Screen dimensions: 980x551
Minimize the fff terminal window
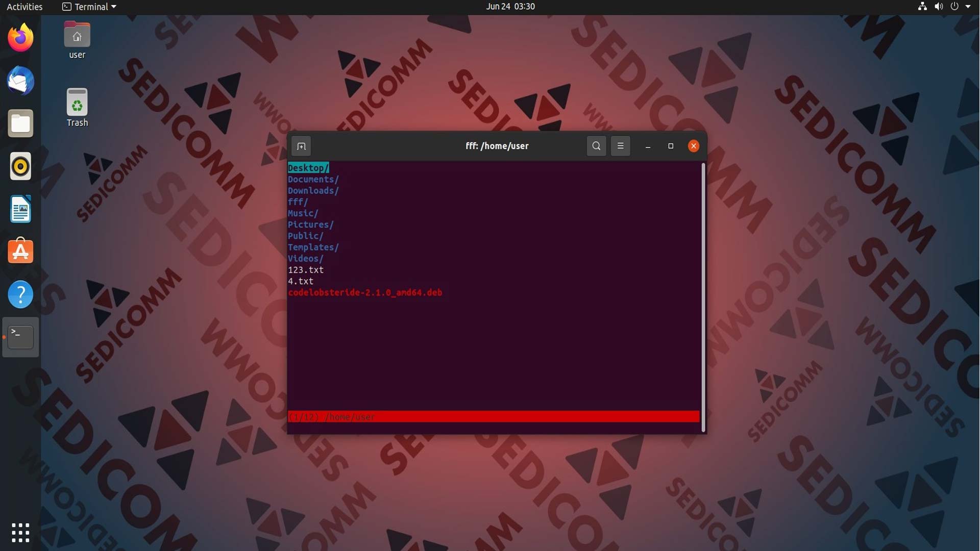point(648,146)
